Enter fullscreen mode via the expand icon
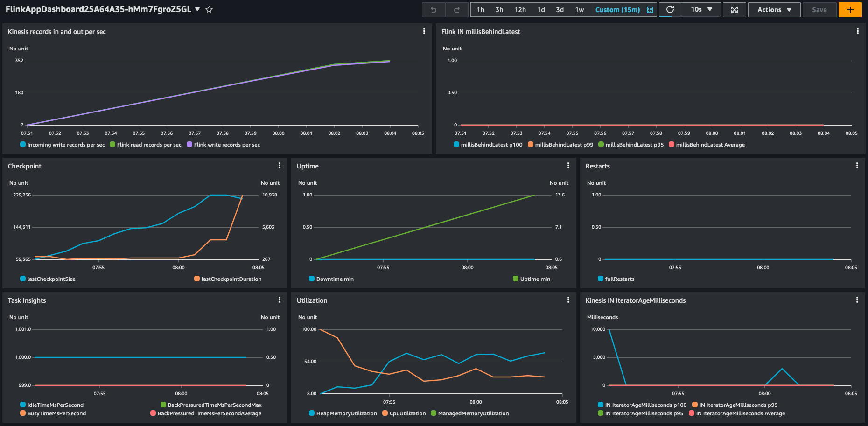868x426 pixels. [x=734, y=9]
